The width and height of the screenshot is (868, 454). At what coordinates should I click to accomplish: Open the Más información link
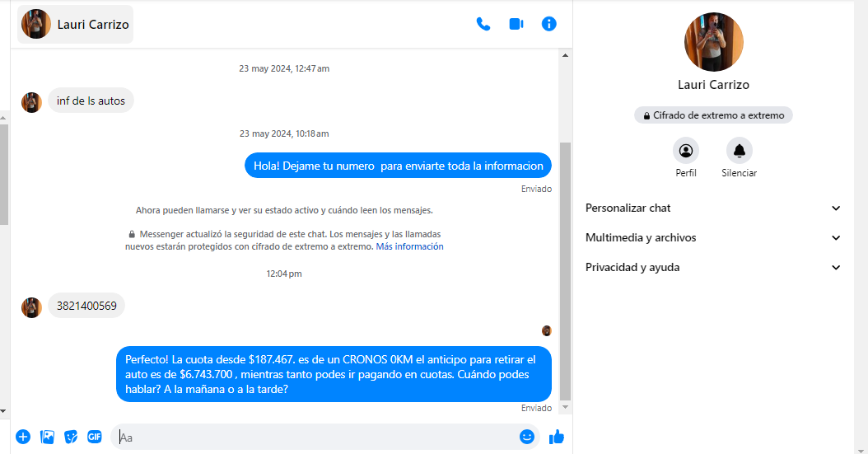[x=409, y=246]
